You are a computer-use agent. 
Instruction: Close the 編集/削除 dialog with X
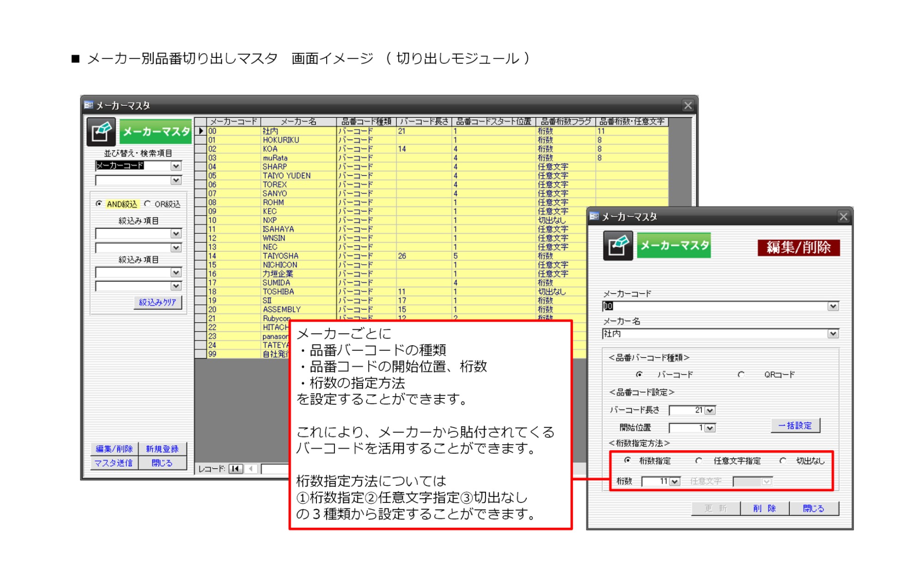(844, 217)
